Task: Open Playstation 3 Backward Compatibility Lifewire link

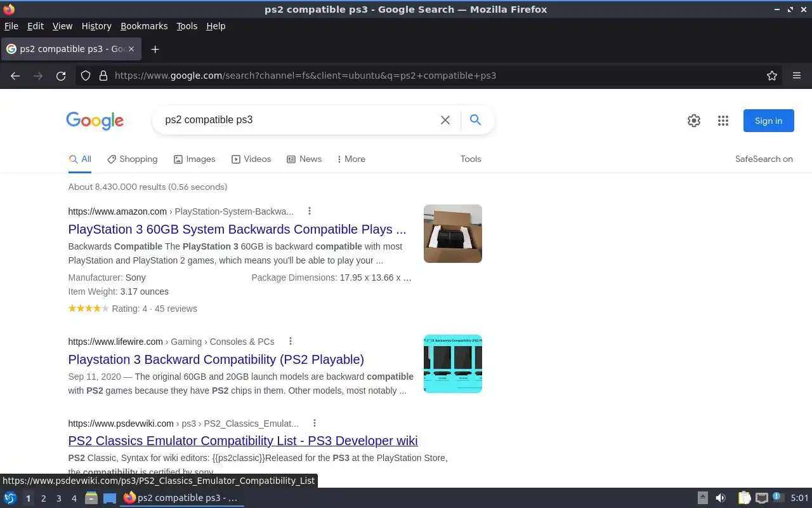Action: tap(216, 359)
